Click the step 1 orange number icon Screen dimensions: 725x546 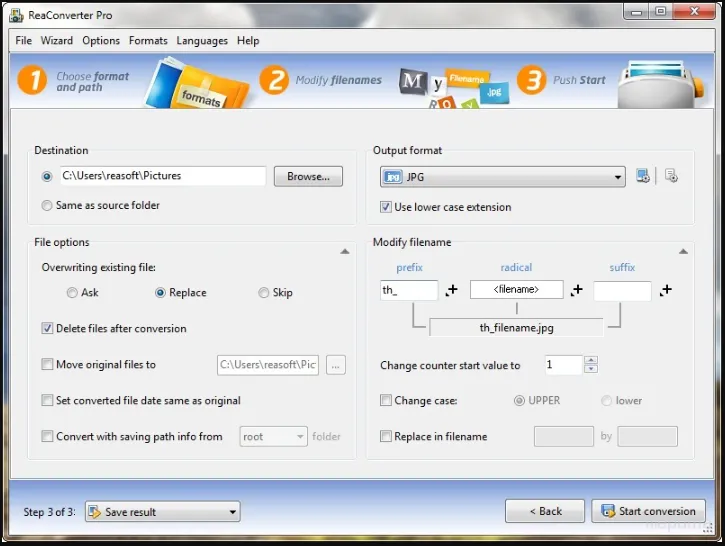[32, 80]
